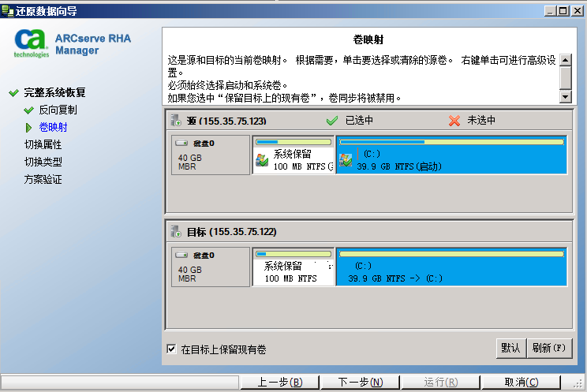
Task: Open the 反向复制 wizard step
Action: click(x=58, y=110)
